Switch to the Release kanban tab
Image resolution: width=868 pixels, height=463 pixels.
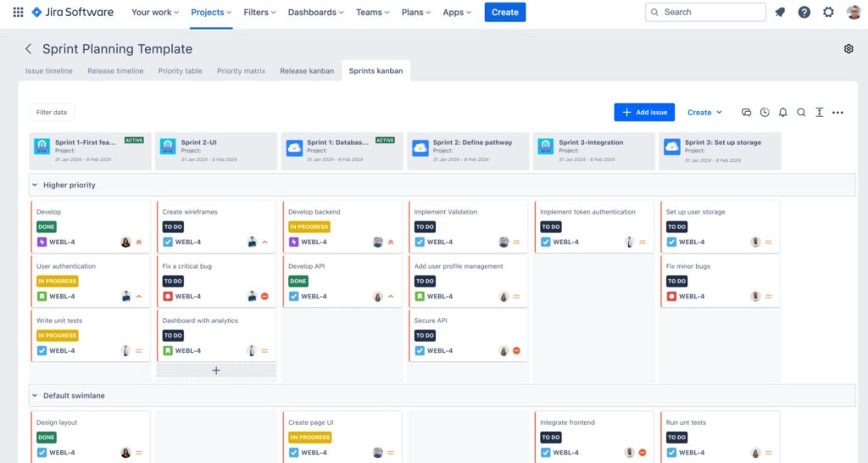point(307,71)
